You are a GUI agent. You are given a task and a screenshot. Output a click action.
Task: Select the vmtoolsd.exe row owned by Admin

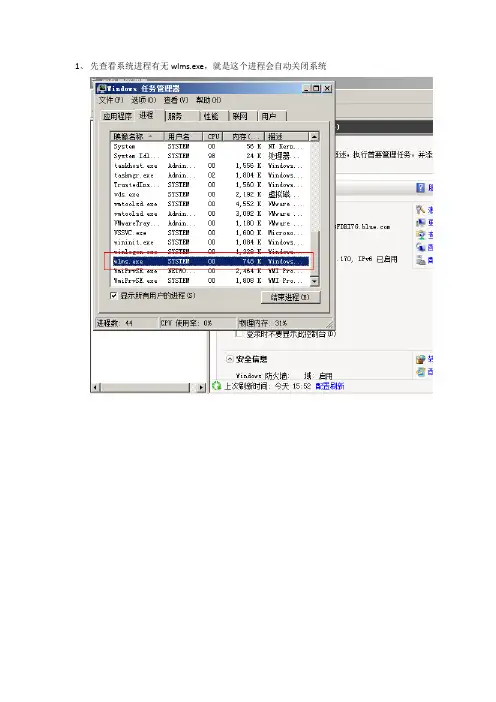[x=210, y=214]
